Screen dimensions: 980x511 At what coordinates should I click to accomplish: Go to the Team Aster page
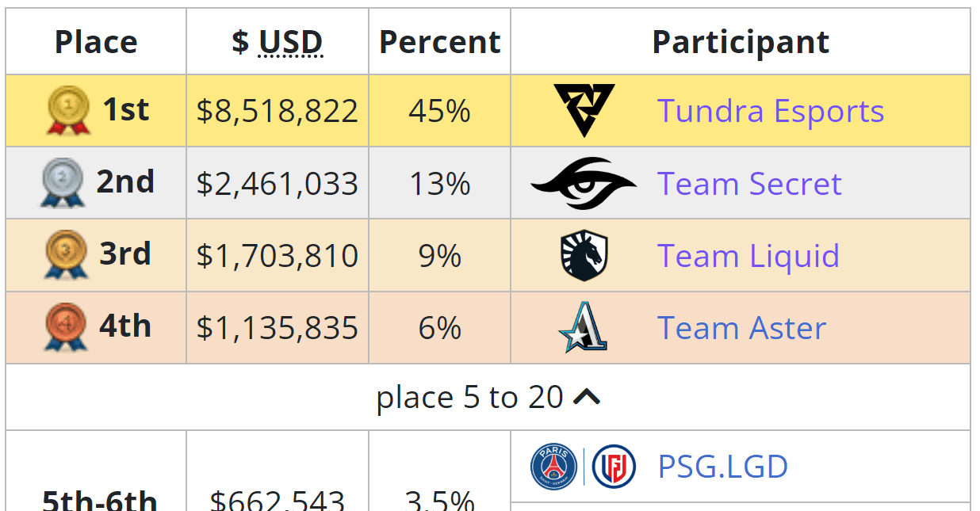click(x=742, y=328)
